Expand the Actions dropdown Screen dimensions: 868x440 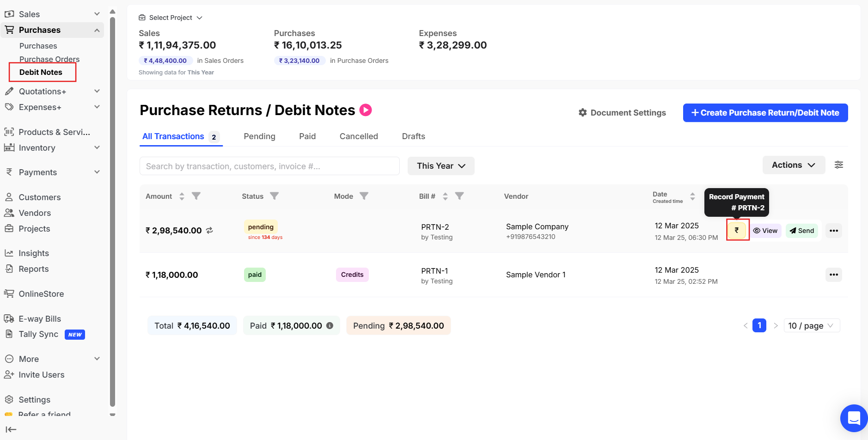tap(793, 165)
